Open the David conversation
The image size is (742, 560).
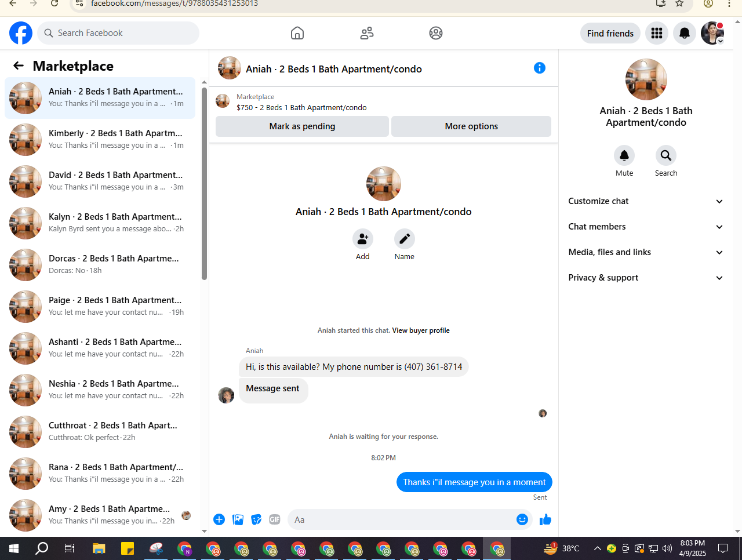(x=100, y=181)
